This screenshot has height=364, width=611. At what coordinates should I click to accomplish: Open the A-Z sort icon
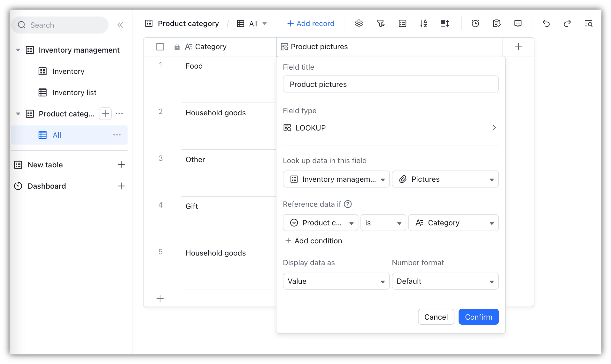click(424, 23)
